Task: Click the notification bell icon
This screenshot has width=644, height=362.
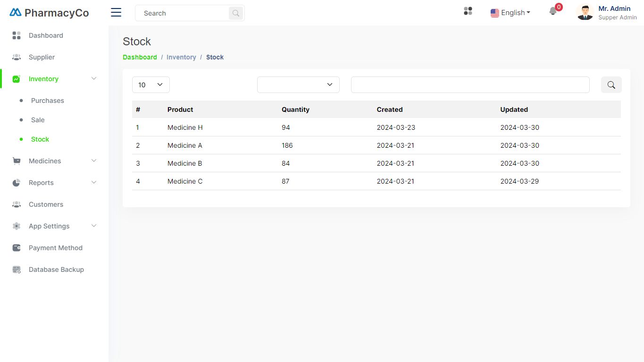Action: [553, 12]
